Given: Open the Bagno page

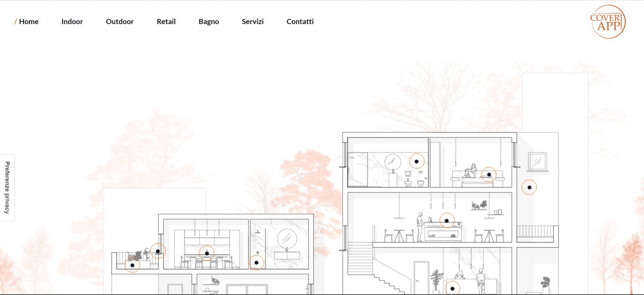Looking at the screenshot, I should 209,22.
